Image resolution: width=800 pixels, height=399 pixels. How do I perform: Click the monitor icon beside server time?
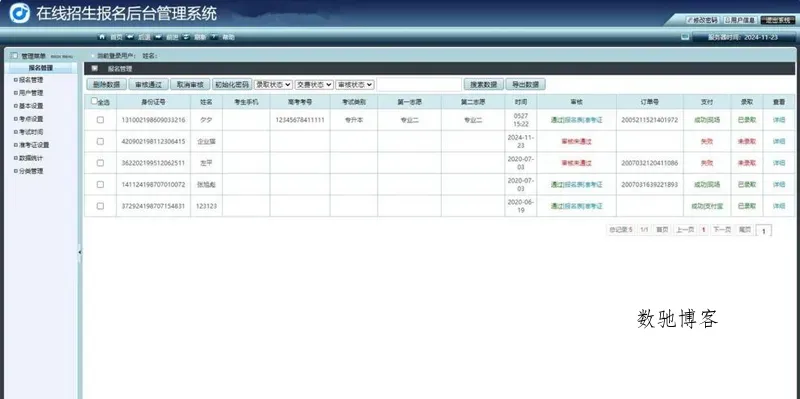tap(685, 37)
